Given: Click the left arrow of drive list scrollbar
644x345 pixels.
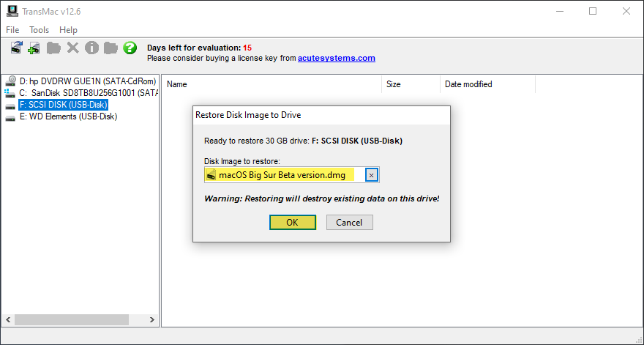Looking at the screenshot, I should tap(8, 319).
